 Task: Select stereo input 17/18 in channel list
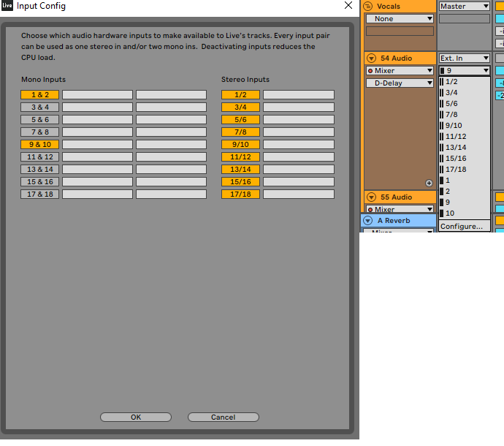click(465, 170)
